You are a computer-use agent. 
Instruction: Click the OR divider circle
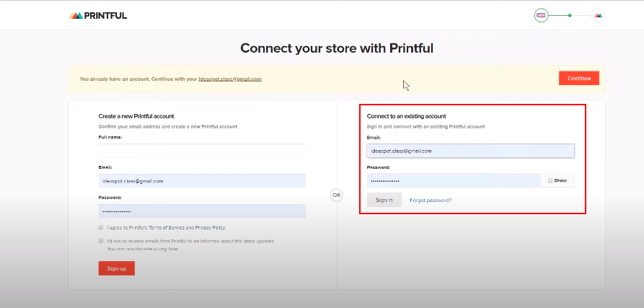pyautogui.click(x=336, y=195)
